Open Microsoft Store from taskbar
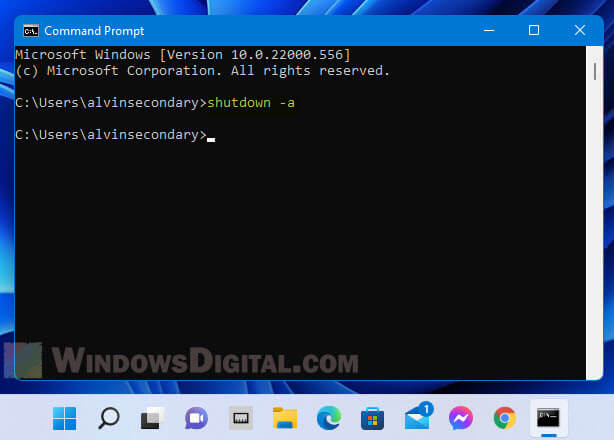 point(372,418)
